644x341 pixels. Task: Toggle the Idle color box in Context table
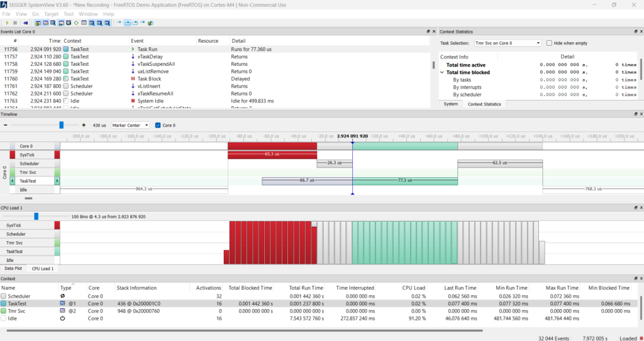click(x=4, y=318)
